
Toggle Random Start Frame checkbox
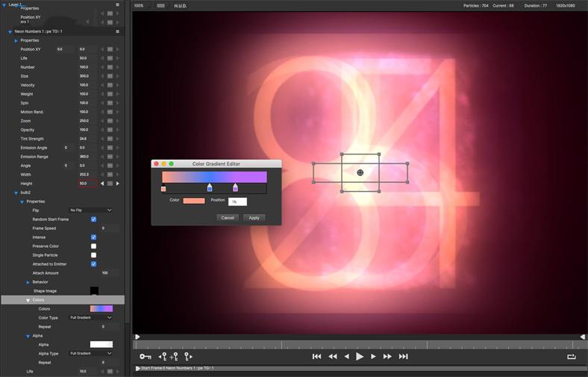pyautogui.click(x=94, y=219)
